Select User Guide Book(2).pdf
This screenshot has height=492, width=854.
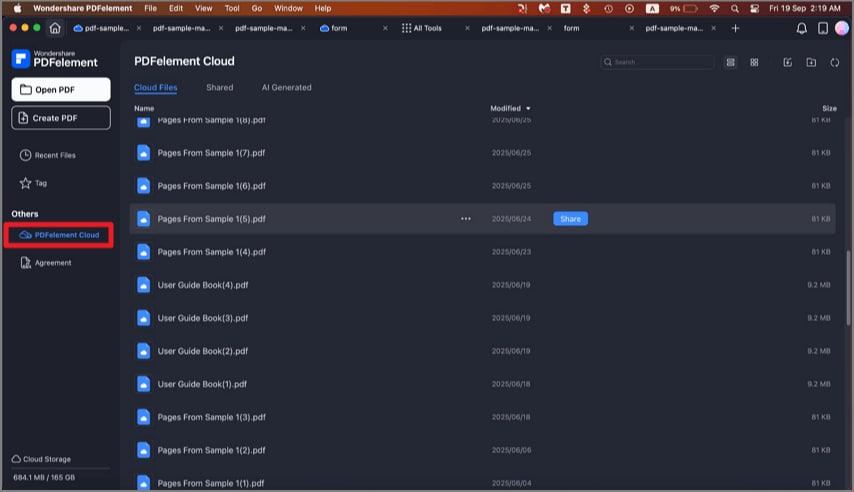tap(482, 351)
